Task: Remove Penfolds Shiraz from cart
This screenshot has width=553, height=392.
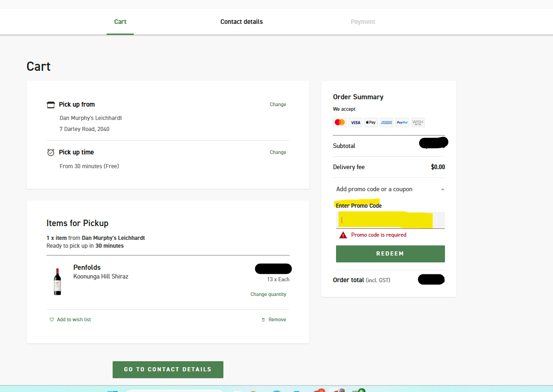Action: tap(277, 320)
